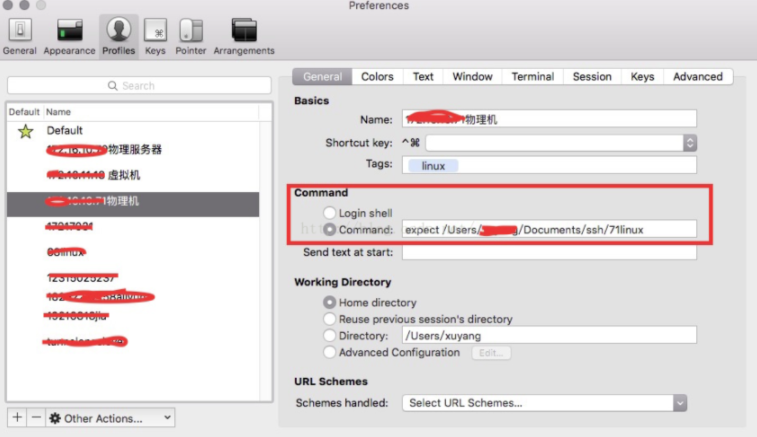Image resolution: width=757 pixels, height=437 pixels.
Task: Click the Directory field showing /Users/xuyang
Action: coord(549,335)
